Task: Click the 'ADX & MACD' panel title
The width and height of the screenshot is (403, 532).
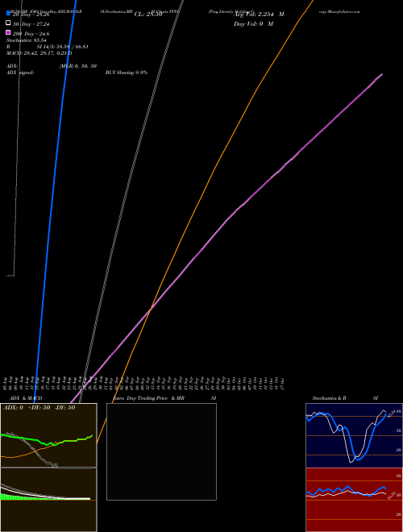Action: [26, 398]
